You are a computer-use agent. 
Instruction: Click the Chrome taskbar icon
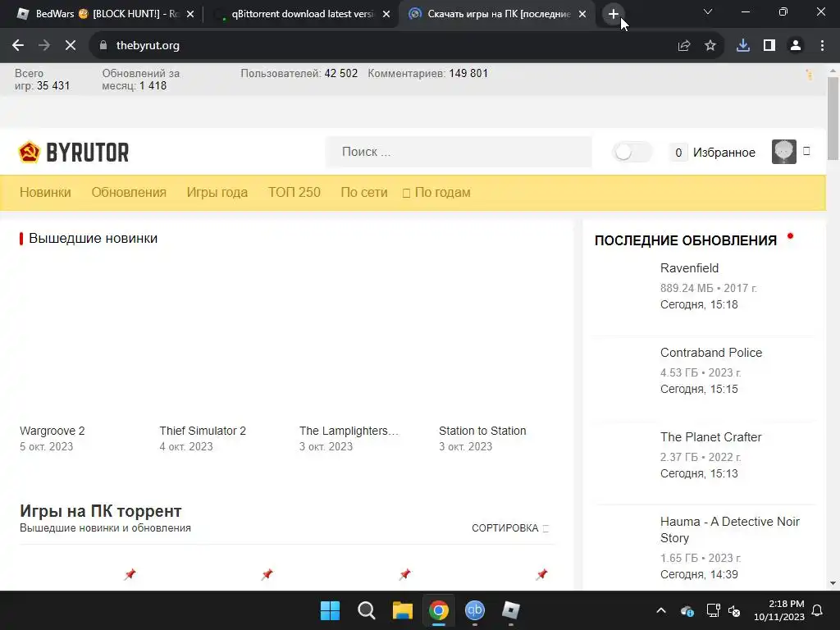tap(439, 610)
